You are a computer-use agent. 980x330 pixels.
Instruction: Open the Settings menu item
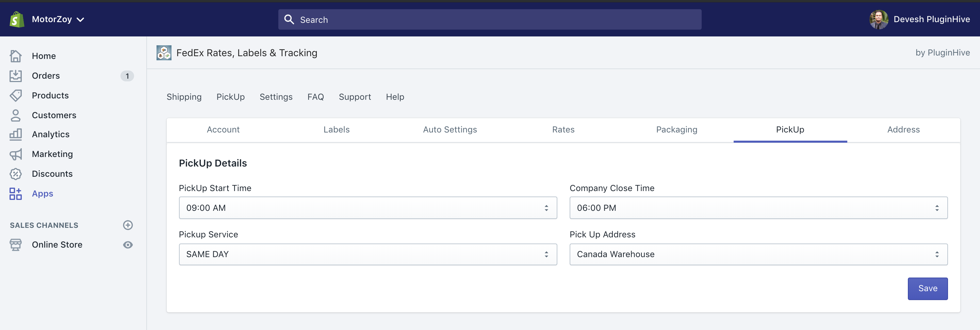click(276, 97)
